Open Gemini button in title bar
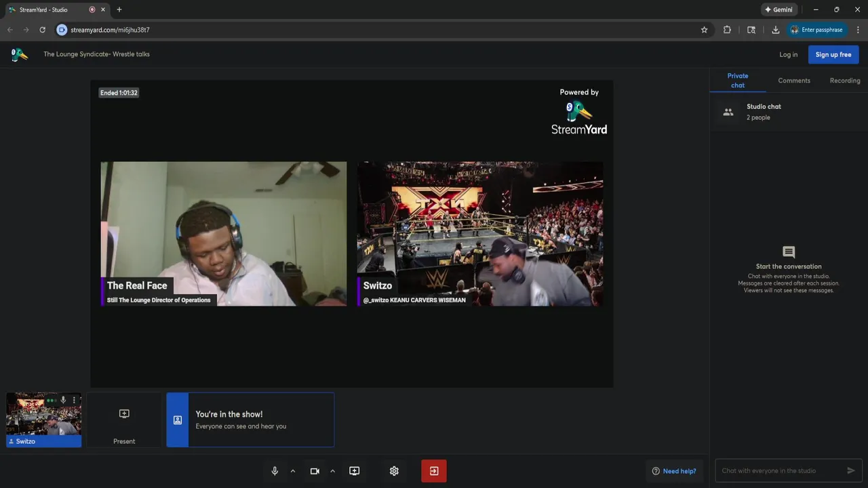Image resolution: width=868 pixels, height=488 pixels. 778,9
